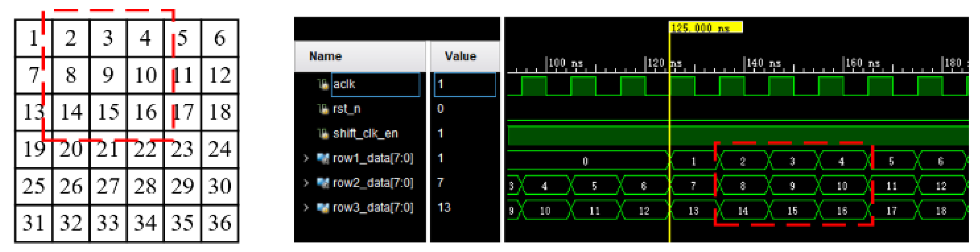Click the row3_data bus icon
Screen dimensions: 980x252
[323, 208]
